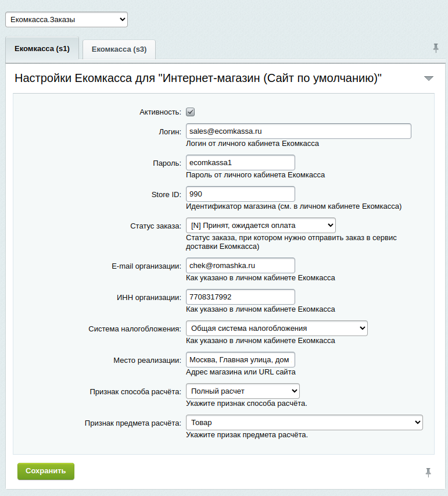The height and width of the screenshot is (496, 448).
Task: Open the Статус заказа dropdown
Action: tap(260, 226)
